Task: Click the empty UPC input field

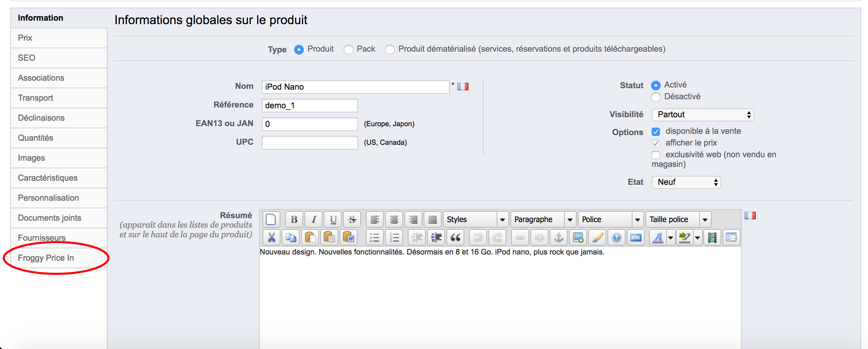Action: (x=310, y=143)
